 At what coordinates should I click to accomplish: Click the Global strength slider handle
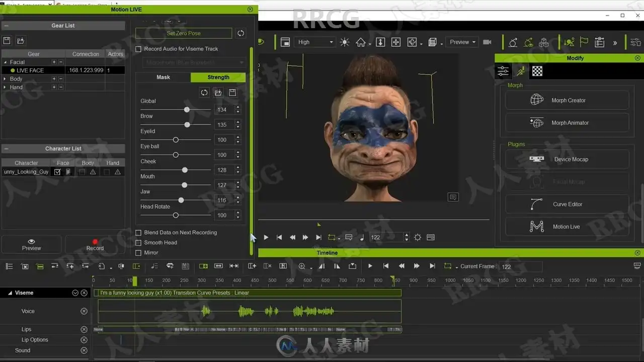click(187, 110)
